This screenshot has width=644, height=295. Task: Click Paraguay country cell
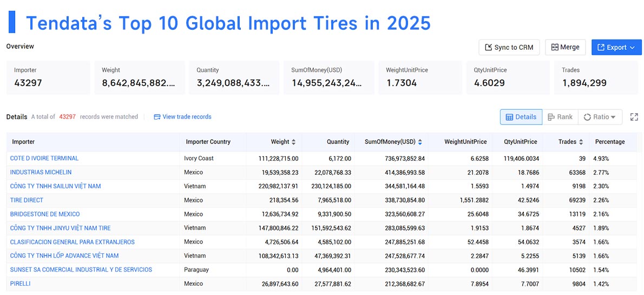pos(196,270)
